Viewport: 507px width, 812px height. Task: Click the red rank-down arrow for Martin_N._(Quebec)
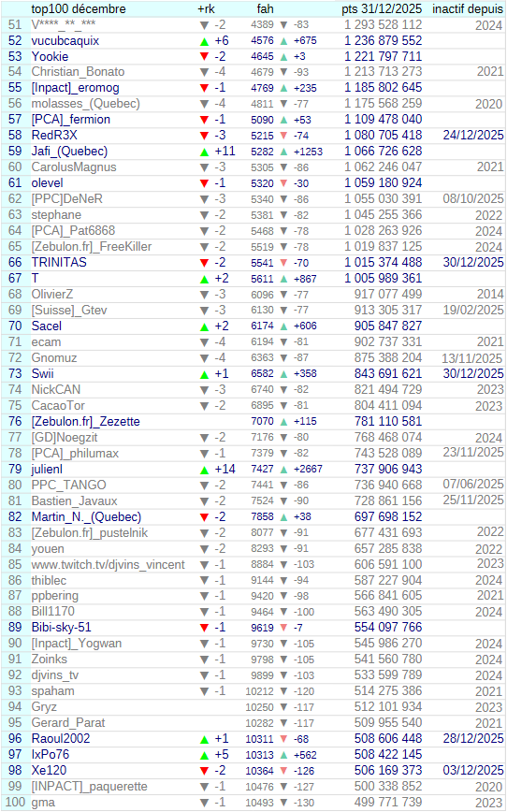[x=205, y=517]
